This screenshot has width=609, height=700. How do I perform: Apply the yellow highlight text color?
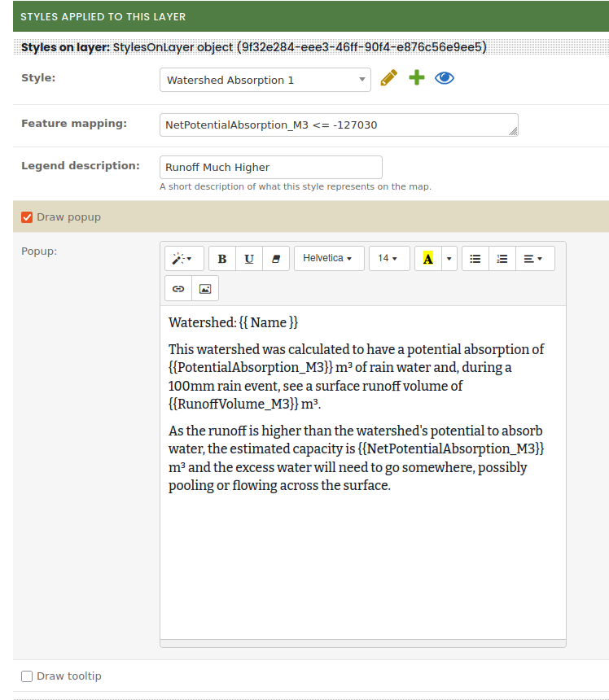click(427, 259)
